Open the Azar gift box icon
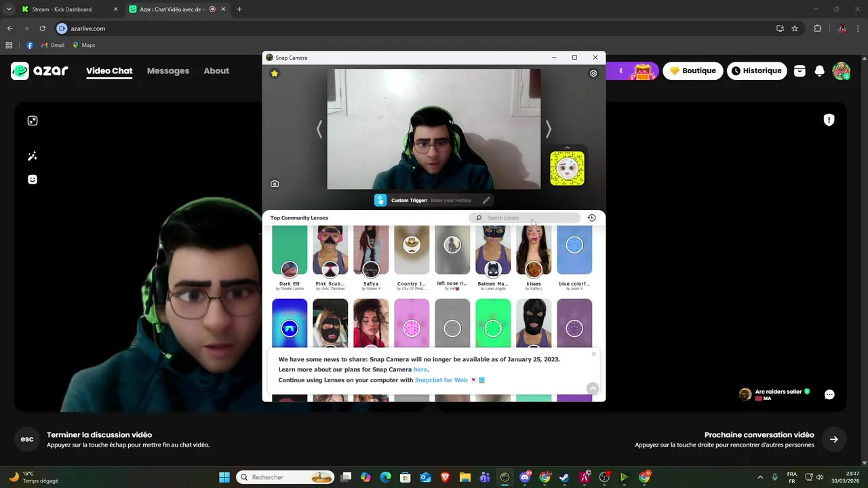 click(800, 70)
